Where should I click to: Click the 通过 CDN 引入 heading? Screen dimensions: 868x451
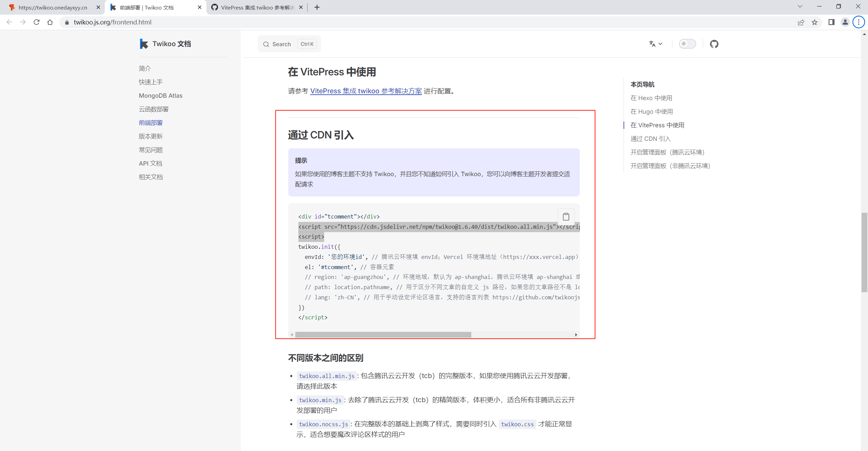321,135
